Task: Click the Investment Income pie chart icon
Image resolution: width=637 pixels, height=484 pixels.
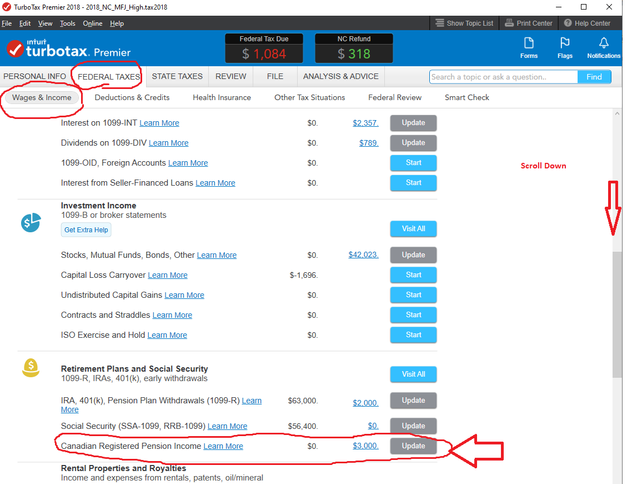Action: pos(31,222)
